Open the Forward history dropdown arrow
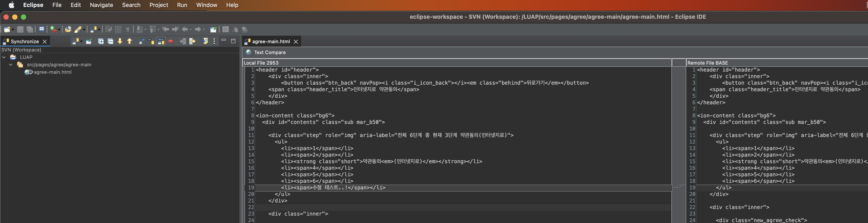 coord(204,30)
